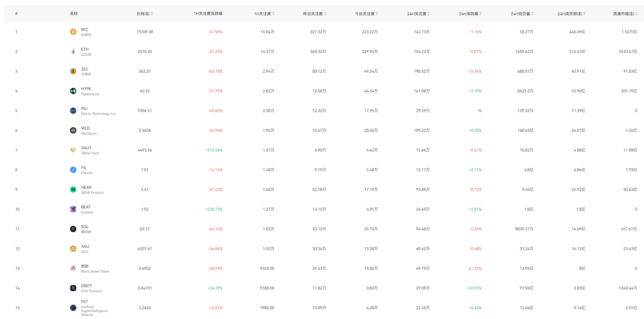
Task: Sort by the 24H成交额($) column arrows
Action: click(x=584, y=14)
